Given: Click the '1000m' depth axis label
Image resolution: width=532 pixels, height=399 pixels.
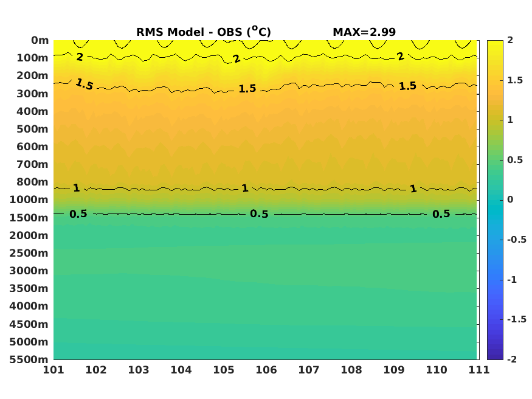Looking at the screenshot, I should (x=29, y=199).
